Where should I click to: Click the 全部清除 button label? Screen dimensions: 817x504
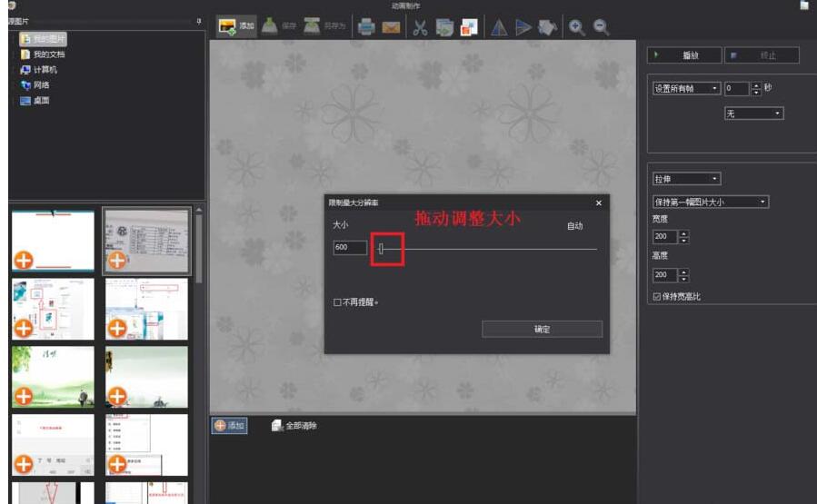301,426
